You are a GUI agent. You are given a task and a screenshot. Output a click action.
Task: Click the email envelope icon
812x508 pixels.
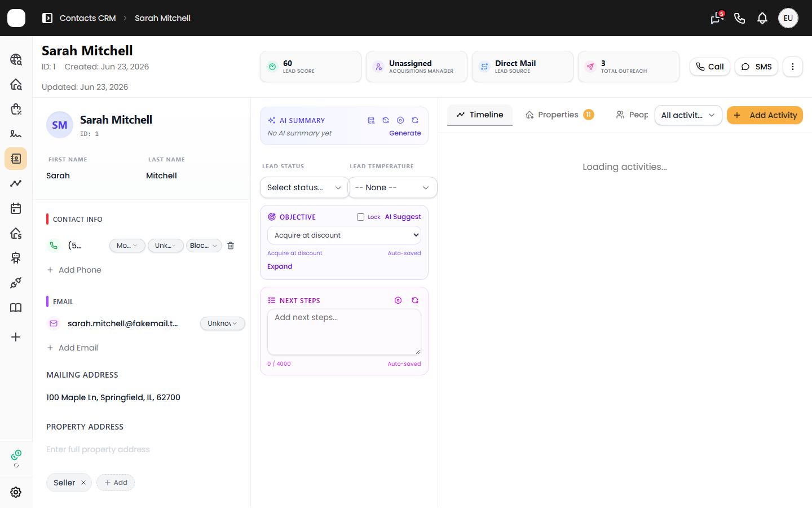click(x=54, y=323)
